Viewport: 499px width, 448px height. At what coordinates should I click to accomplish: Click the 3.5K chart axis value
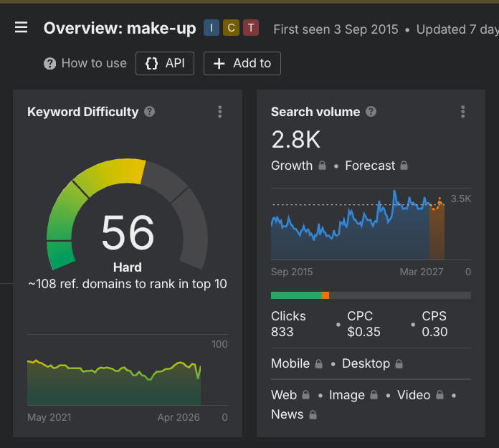(x=461, y=199)
